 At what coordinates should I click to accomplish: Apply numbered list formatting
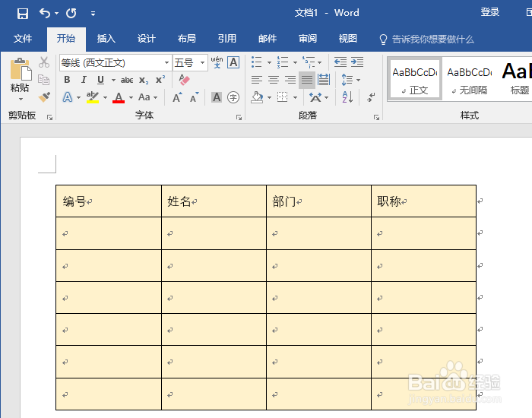(x=283, y=62)
